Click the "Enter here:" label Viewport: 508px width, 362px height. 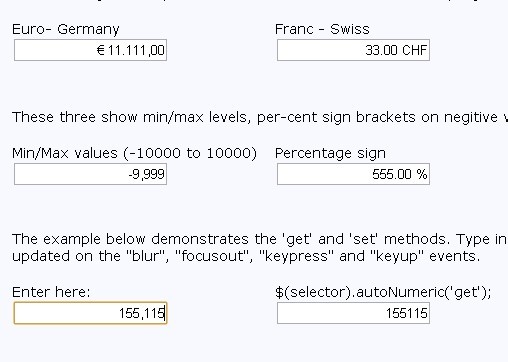[x=51, y=292]
